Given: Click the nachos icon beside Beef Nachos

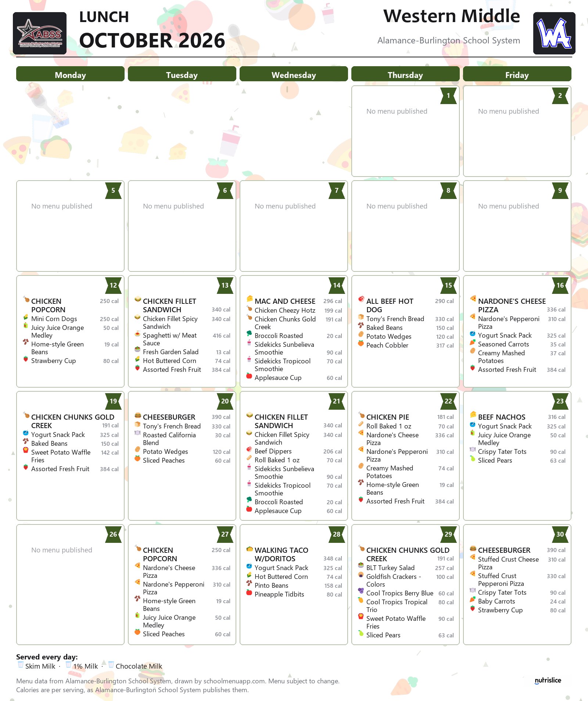Looking at the screenshot, I should [x=473, y=415].
